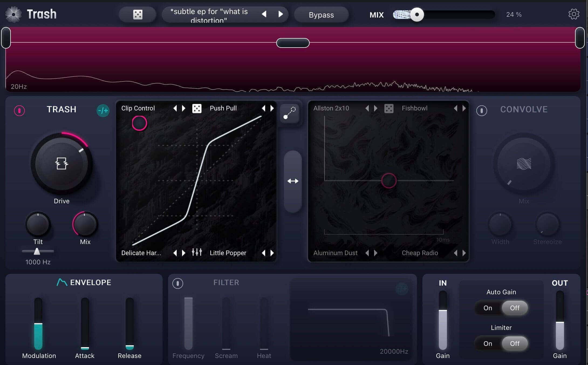Image resolution: width=588 pixels, height=365 pixels.
Task: Open the Little Popper algorithm menu
Action: point(228,253)
